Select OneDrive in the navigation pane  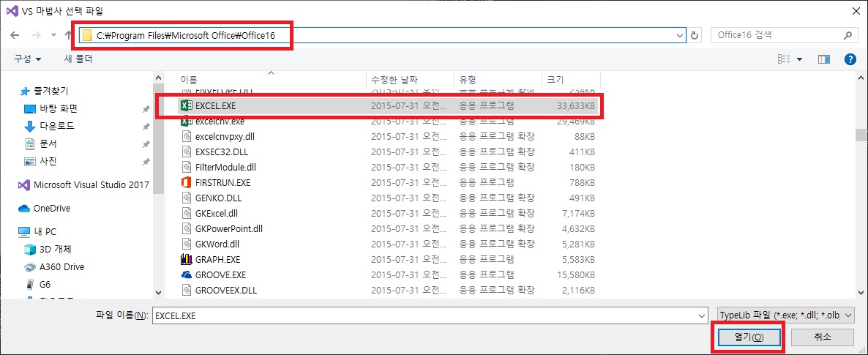pyautogui.click(x=45, y=208)
